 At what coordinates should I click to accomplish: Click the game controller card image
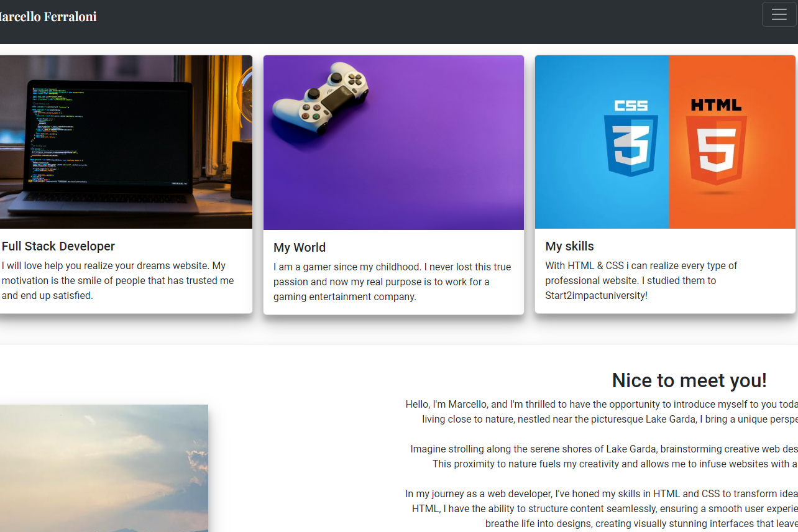point(393,142)
